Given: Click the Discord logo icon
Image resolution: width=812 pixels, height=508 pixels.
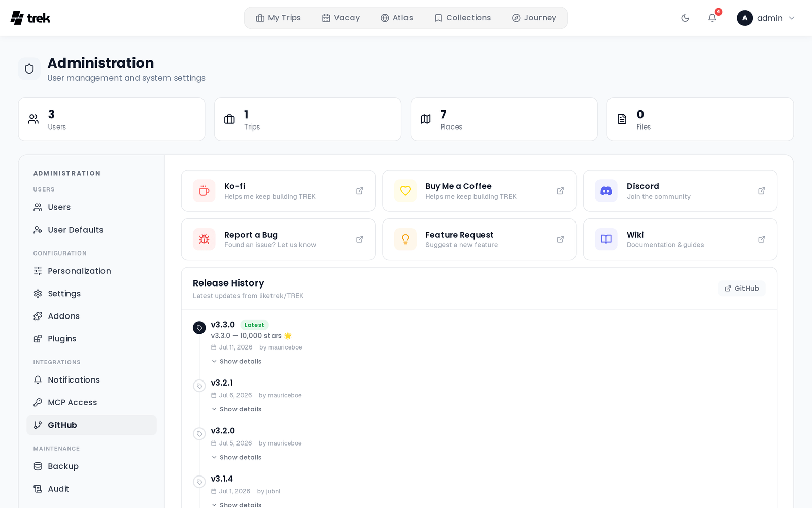Looking at the screenshot, I should tap(606, 191).
